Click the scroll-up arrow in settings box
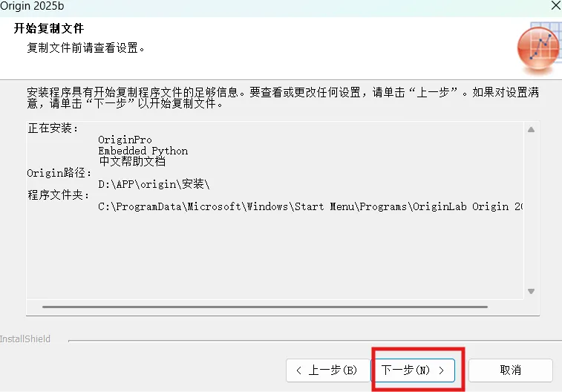Viewport: 562px width, 392px height. [x=531, y=130]
